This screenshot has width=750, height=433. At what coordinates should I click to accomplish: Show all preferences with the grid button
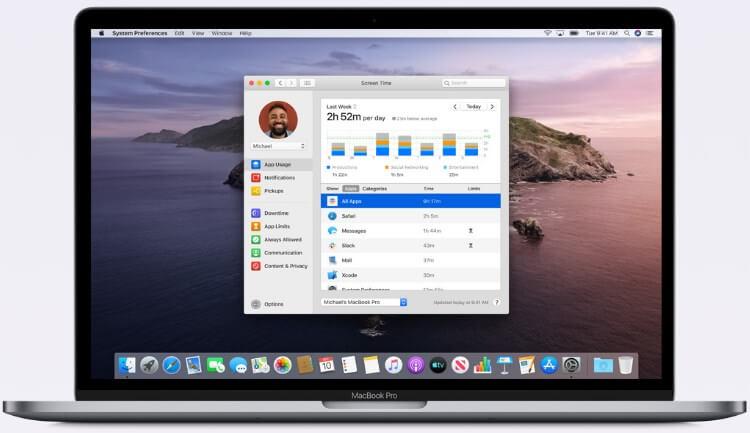pyautogui.click(x=307, y=83)
